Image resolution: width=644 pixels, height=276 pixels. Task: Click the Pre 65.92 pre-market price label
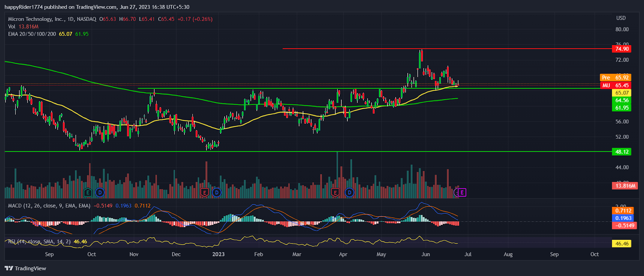pos(615,78)
